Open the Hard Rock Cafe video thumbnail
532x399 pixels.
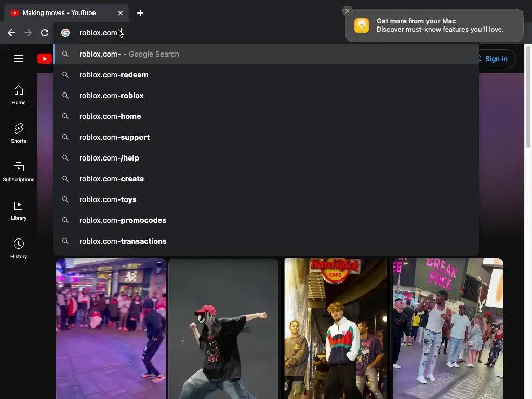(x=336, y=328)
